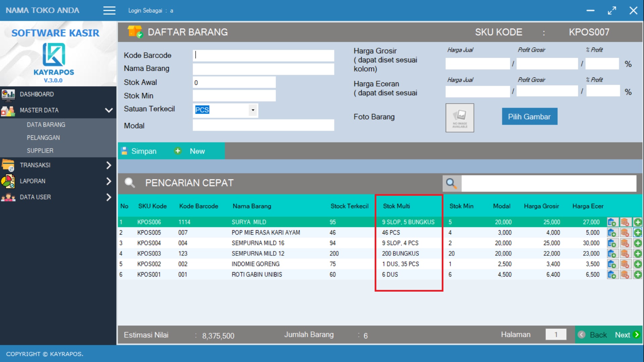Viewport: 644px width, 362px height.
Task: Click blue clipboard-add icon in SURYA MILD row
Action: pyautogui.click(x=612, y=222)
